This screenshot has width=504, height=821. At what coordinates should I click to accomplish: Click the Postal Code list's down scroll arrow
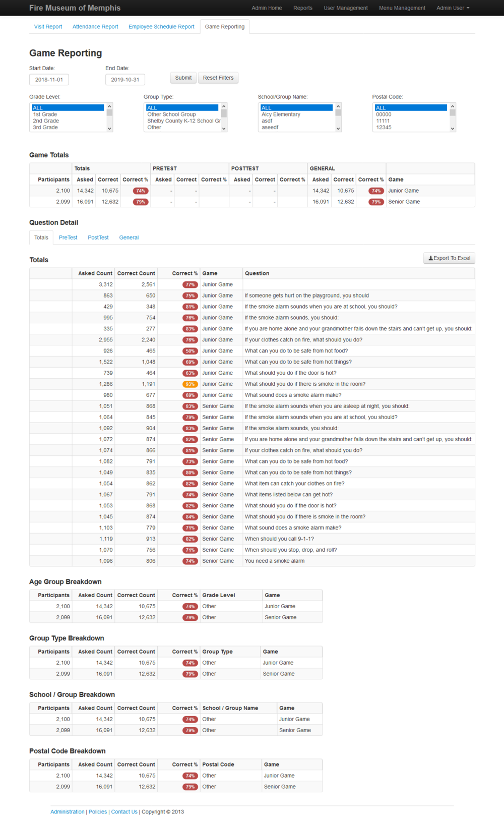tap(453, 129)
